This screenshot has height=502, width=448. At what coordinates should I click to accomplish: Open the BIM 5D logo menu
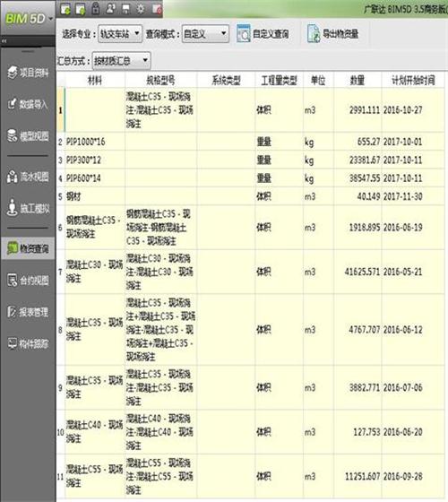[28, 19]
